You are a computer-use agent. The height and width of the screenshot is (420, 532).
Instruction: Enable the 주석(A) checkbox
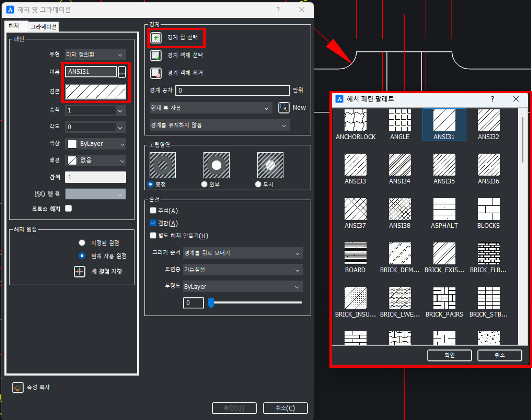(x=153, y=210)
